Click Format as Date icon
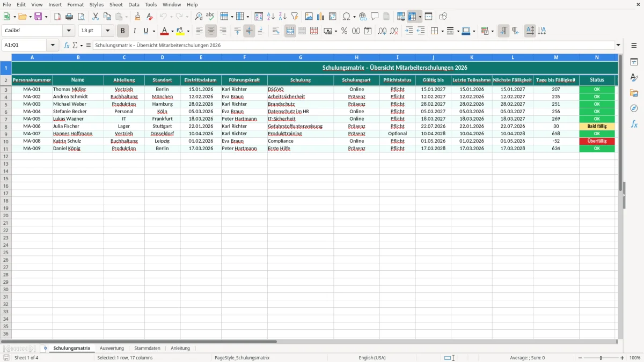This screenshot has width=644, height=362. [x=368, y=31]
